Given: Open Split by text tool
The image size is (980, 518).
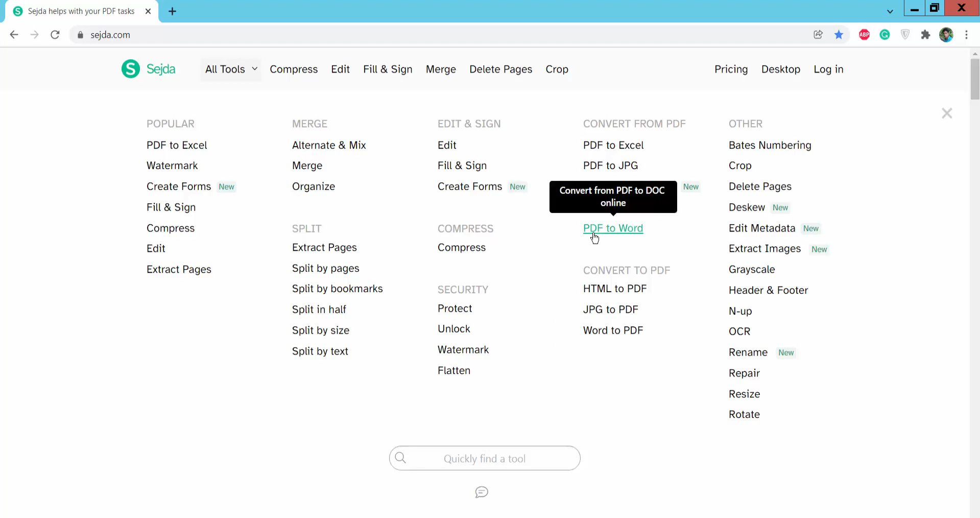Looking at the screenshot, I should click(320, 351).
